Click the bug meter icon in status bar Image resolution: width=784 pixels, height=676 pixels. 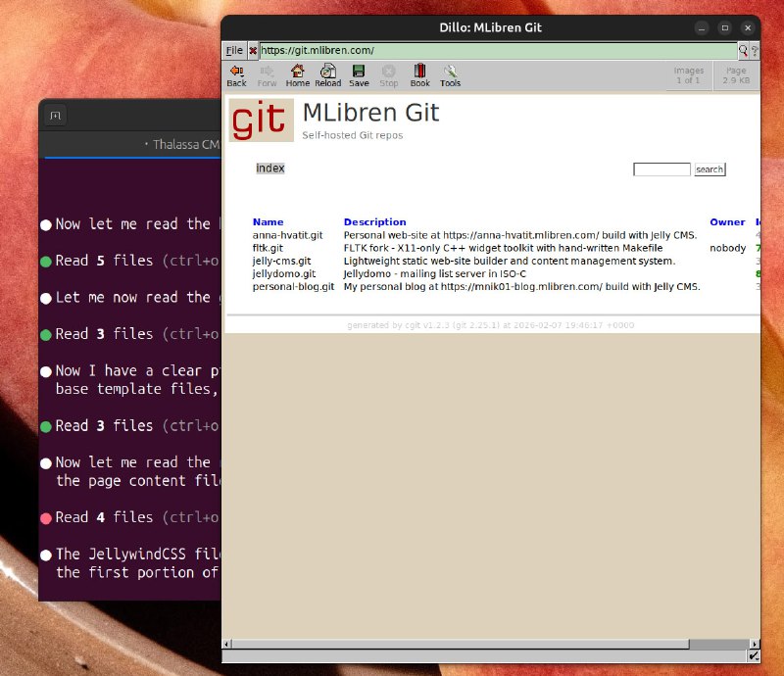click(754, 655)
